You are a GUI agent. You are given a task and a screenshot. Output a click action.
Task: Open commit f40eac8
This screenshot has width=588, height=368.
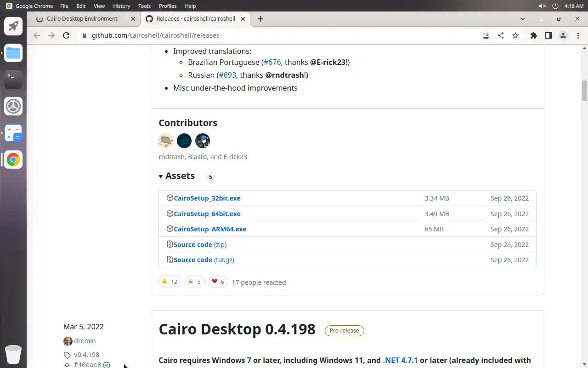coord(87,365)
